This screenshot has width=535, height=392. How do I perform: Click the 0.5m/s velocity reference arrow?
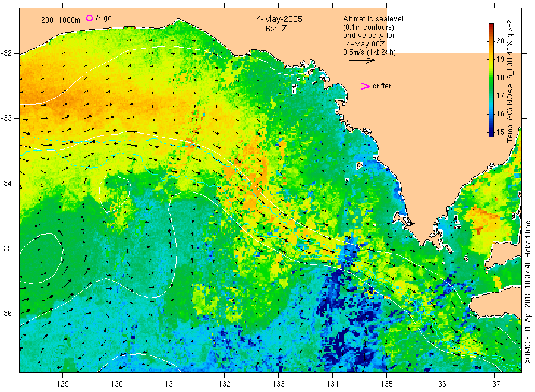[x=361, y=61]
